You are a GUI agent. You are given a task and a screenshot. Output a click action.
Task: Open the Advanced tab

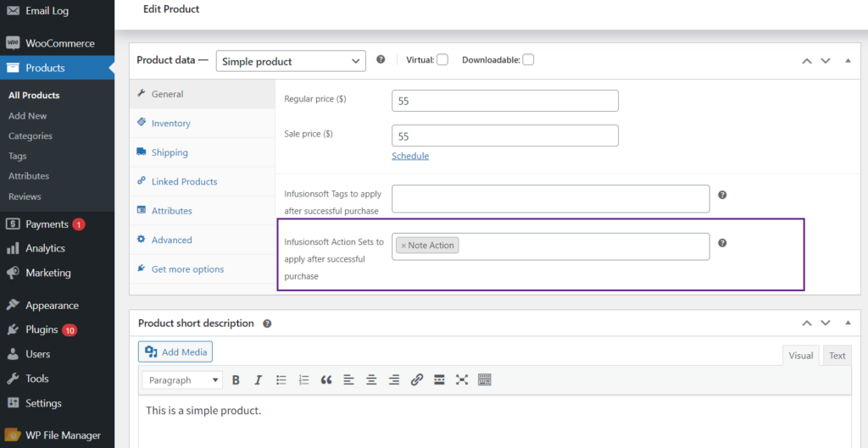click(x=202, y=240)
